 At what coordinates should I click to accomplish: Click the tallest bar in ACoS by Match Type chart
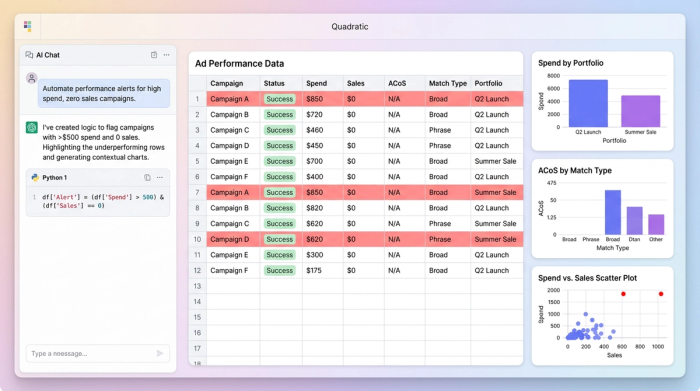click(x=612, y=212)
